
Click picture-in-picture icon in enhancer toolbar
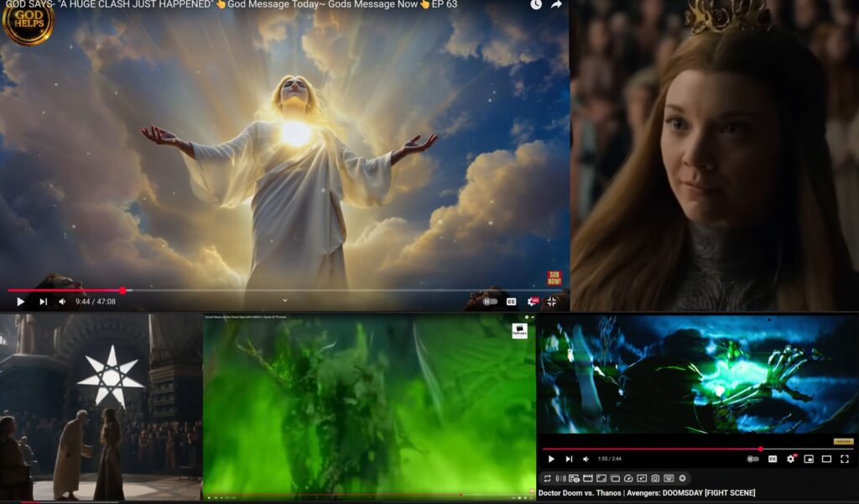click(642, 478)
